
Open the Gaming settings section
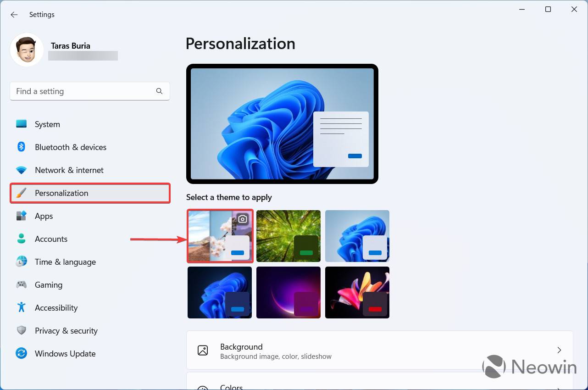click(48, 284)
